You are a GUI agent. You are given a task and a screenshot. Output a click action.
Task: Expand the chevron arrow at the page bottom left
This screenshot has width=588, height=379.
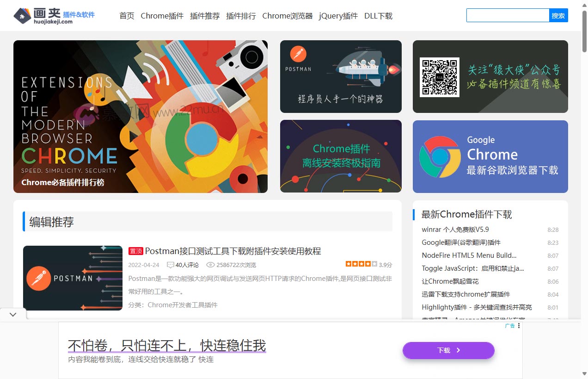(13, 314)
